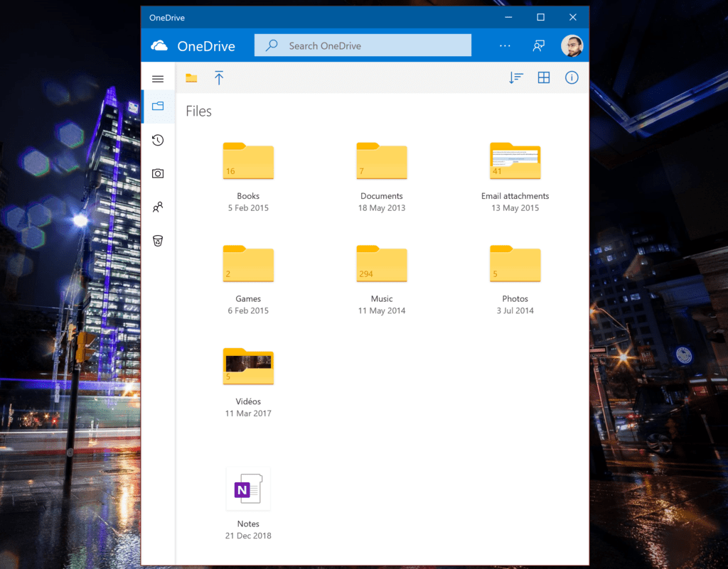Click the OneDrive title in blue header
This screenshot has width=728, height=569.
click(206, 46)
